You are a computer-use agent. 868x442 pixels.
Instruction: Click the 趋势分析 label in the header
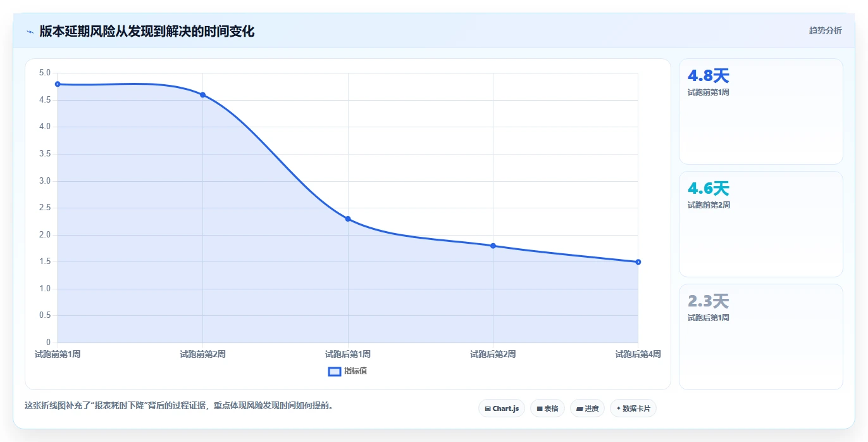[x=825, y=30]
